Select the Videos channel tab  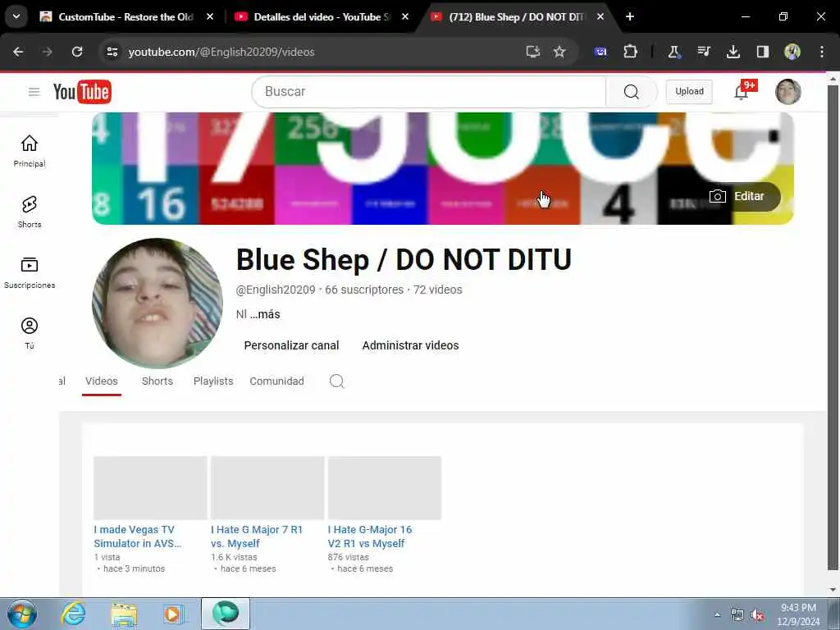(x=101, y=381)
